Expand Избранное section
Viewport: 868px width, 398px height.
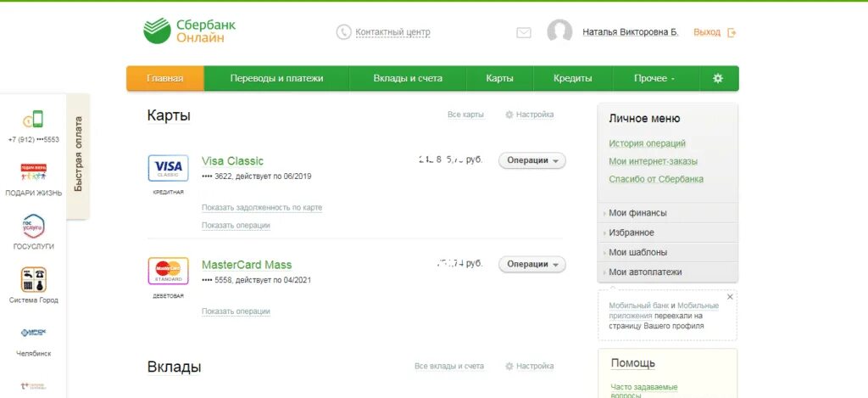(x=668, y=233)
